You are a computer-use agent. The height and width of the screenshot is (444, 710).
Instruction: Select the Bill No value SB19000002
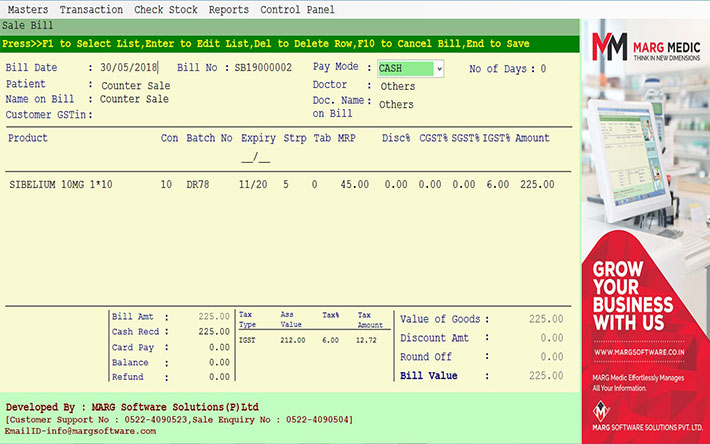[263, 68]
